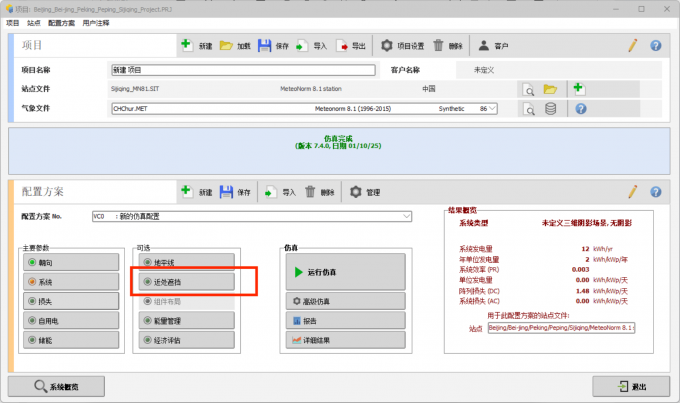This screenshot has width=680, height=403.
Task: Open the 用户注释 menu
Action: (x=96, y=23)
